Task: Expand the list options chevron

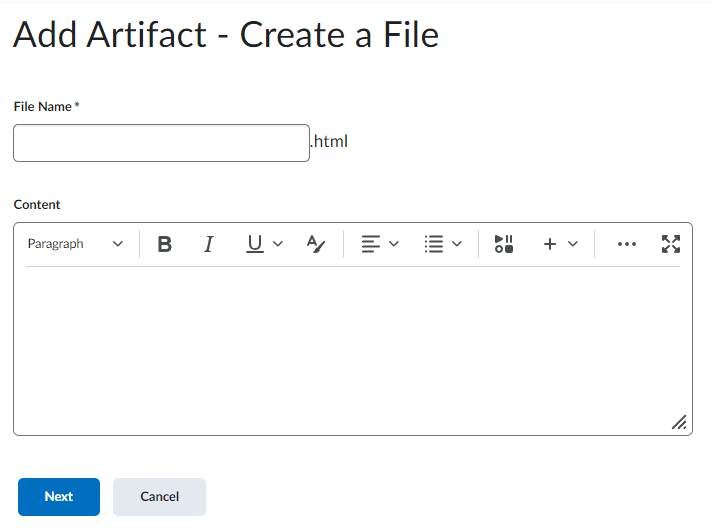Action: point(457,244)
